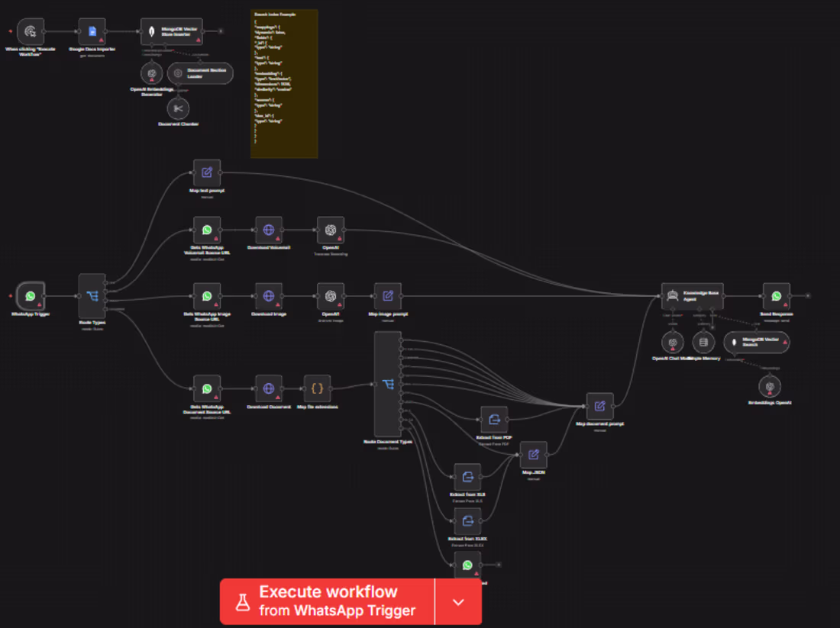Select the Send Response WhatsApp node

[777, 296]
